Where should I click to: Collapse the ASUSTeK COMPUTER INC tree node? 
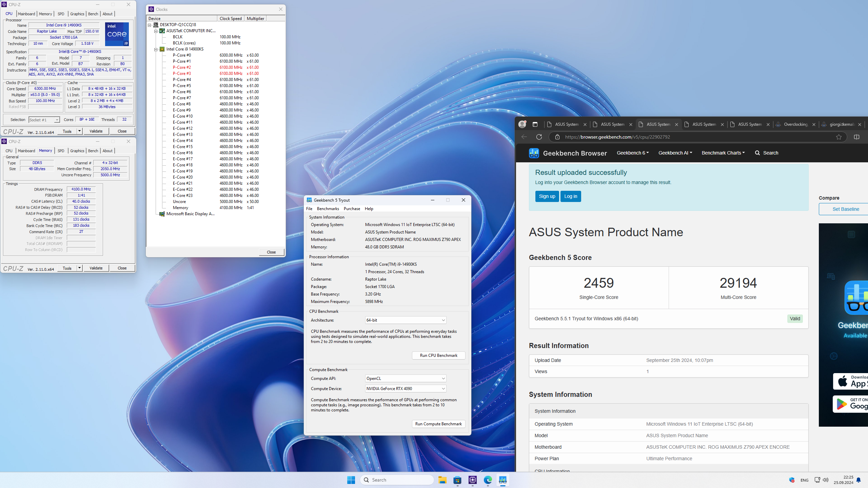point(156,31)
